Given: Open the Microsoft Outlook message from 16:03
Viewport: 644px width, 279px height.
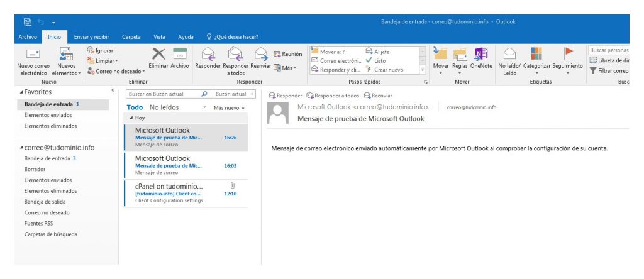Looking at the screenshot, I should point(186,165).
